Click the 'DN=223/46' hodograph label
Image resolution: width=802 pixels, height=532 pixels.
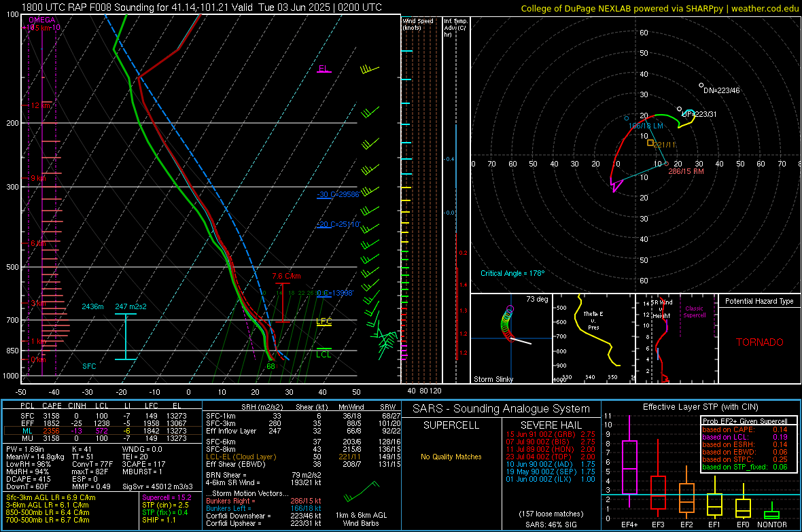click(x=721, y=90)
